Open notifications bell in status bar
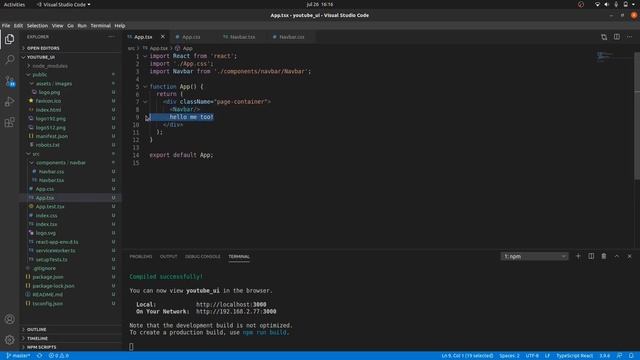 tap(631, 356)
